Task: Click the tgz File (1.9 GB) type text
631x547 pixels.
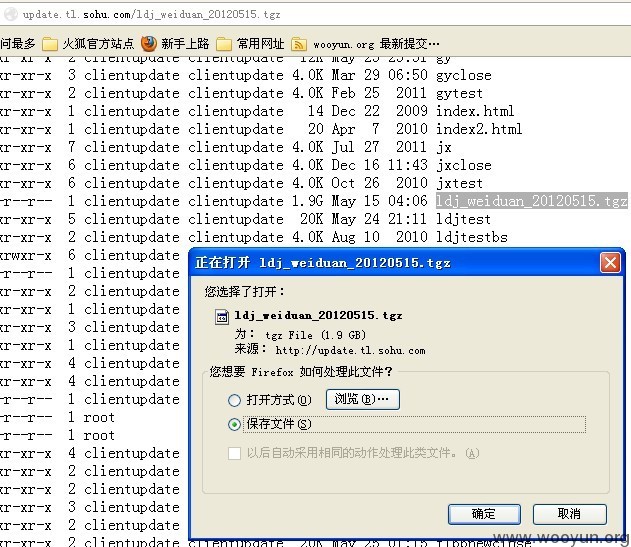Action: [x=315, y=335]
